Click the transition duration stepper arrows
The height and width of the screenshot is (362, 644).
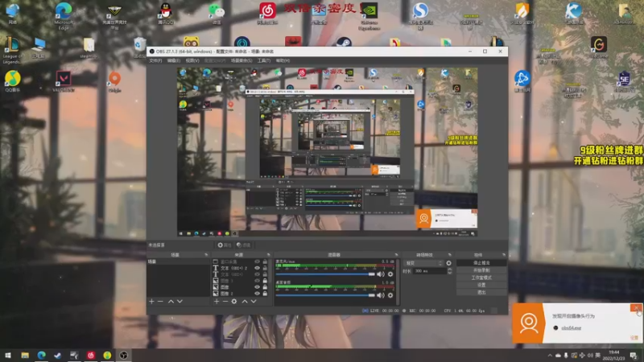tap(449, 271)
